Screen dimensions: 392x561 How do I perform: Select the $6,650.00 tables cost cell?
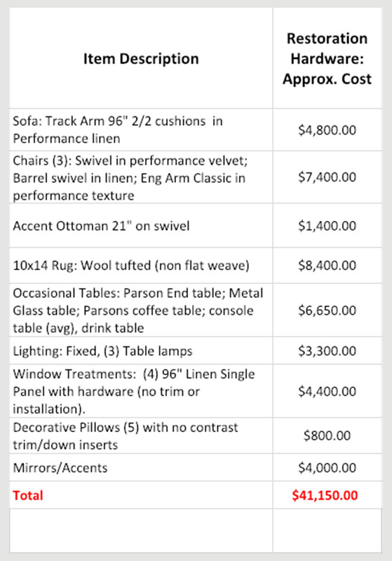coord(327,310)
